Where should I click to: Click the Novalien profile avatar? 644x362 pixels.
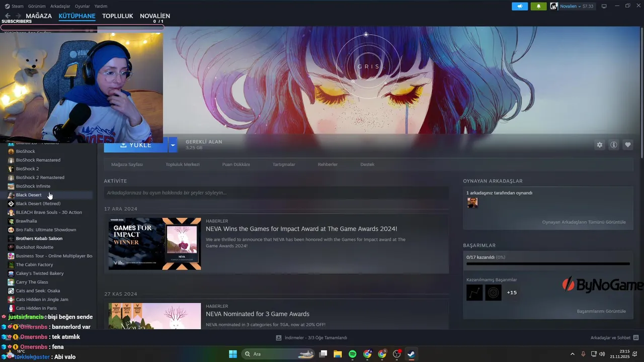coord(554,6)
